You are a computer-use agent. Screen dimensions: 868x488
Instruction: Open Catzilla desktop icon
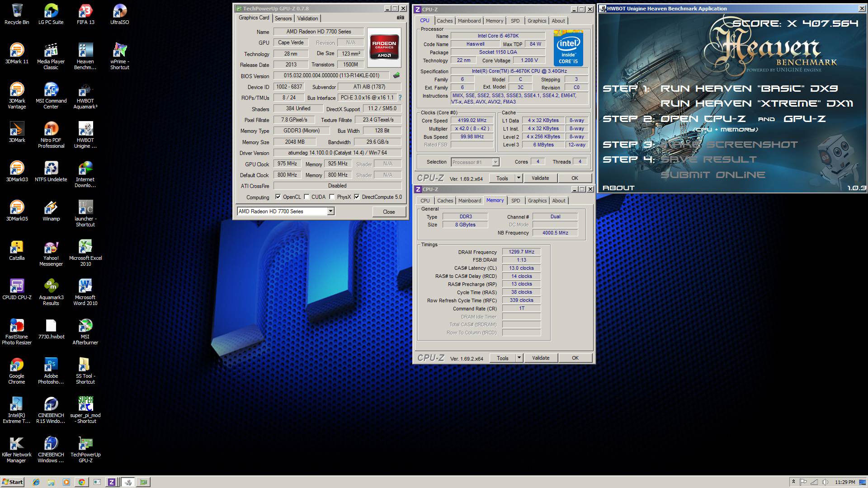pos(17,250)
